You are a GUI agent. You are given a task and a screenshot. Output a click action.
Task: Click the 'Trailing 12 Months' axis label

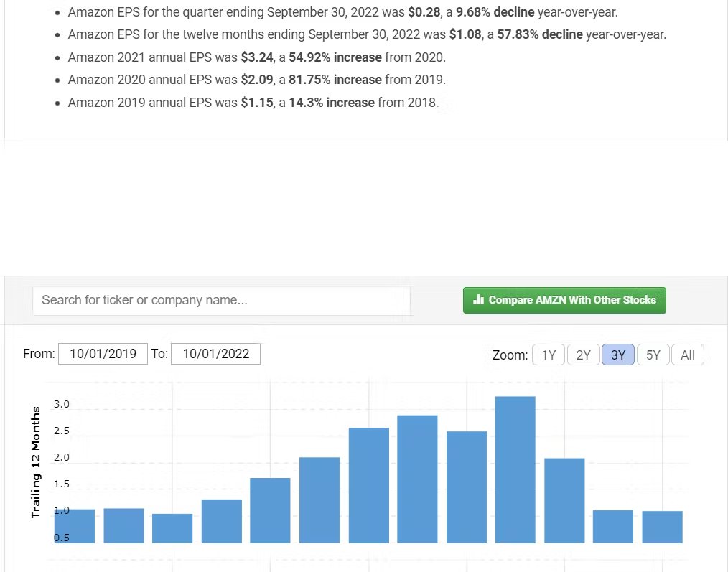point(36,462)
